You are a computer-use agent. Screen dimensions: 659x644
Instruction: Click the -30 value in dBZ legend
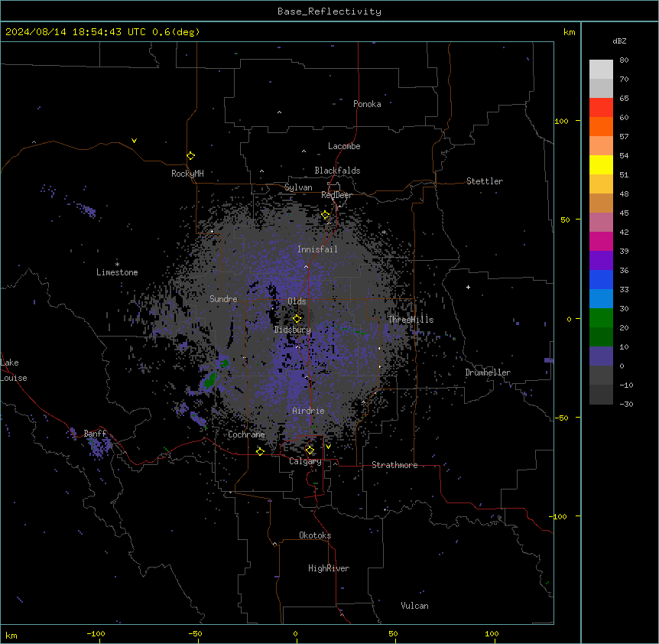[x=626, y=404]
